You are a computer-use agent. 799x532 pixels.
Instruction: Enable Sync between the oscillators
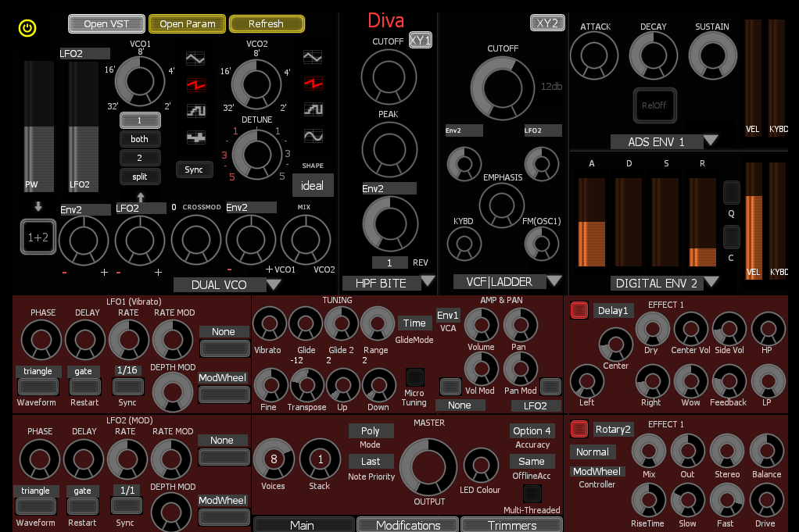[x=194, y=170]
